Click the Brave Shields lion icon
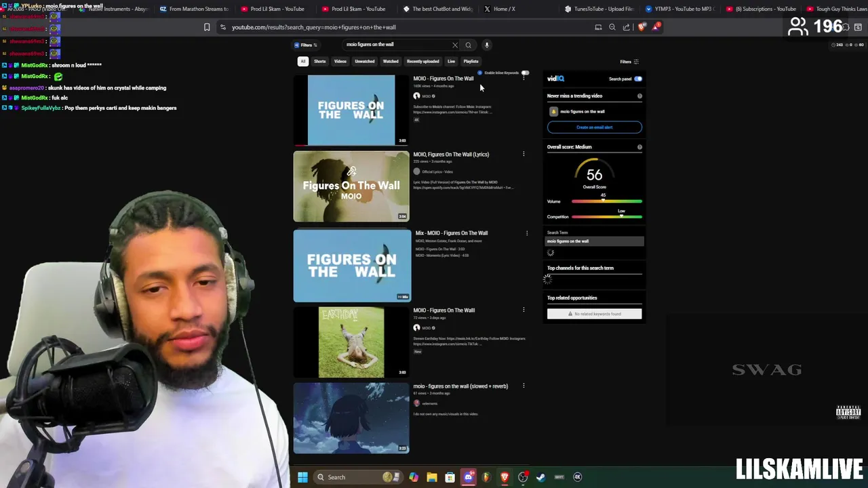Image resolution: width=868 pixels, height=488 pixels. pos(642,27)
